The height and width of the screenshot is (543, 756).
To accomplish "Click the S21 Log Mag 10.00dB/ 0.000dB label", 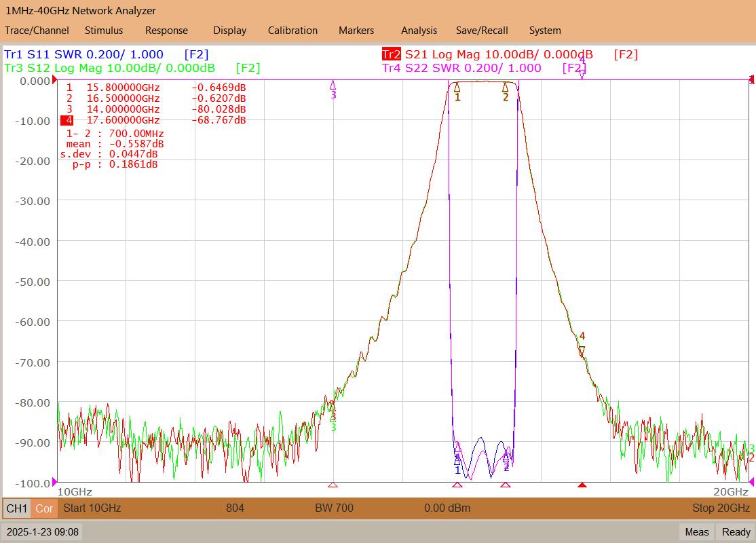I will point(499,54).
